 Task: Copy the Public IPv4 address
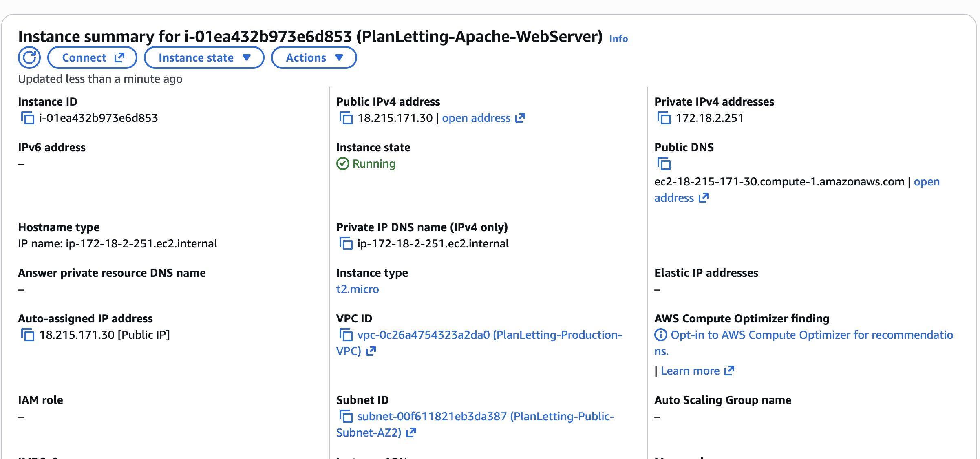pos(346,118)
